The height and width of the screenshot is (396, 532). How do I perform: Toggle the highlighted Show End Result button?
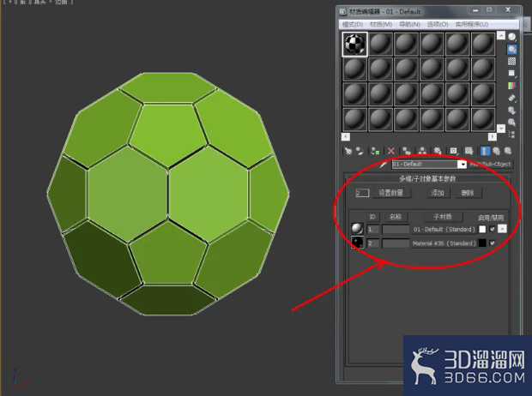pyautogui.click(x=485, y=151)
